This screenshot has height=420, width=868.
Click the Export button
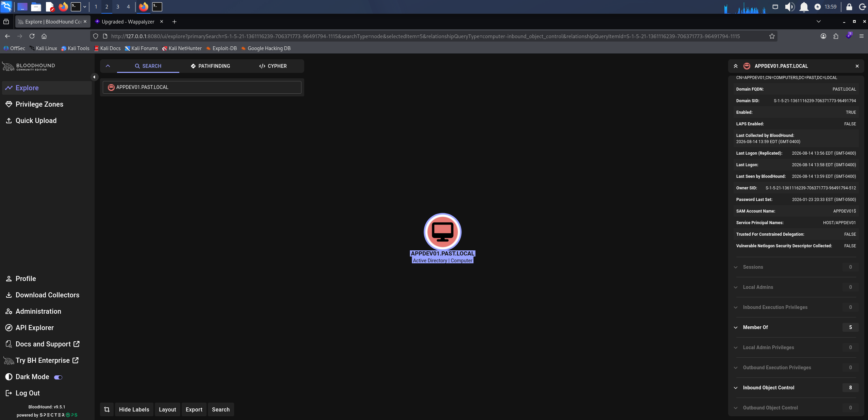click(194, 409)
